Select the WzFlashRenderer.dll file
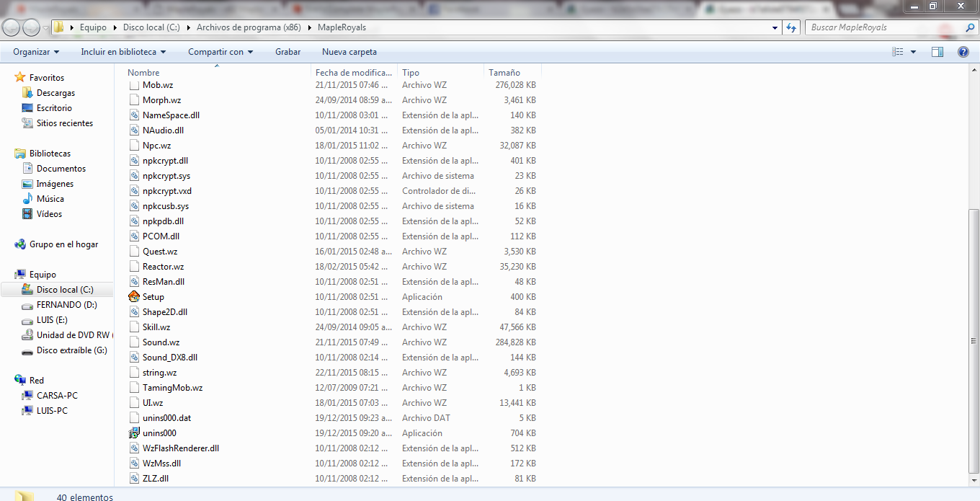The image size is (980, 501). point(181,448)
